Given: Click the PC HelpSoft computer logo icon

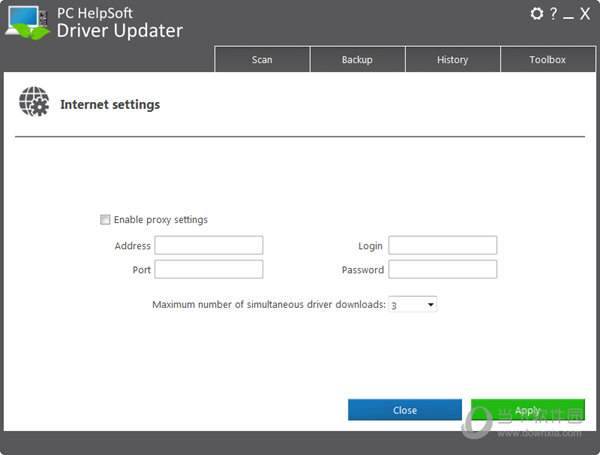Looking at the screenshot, I should tap(28, 22).
